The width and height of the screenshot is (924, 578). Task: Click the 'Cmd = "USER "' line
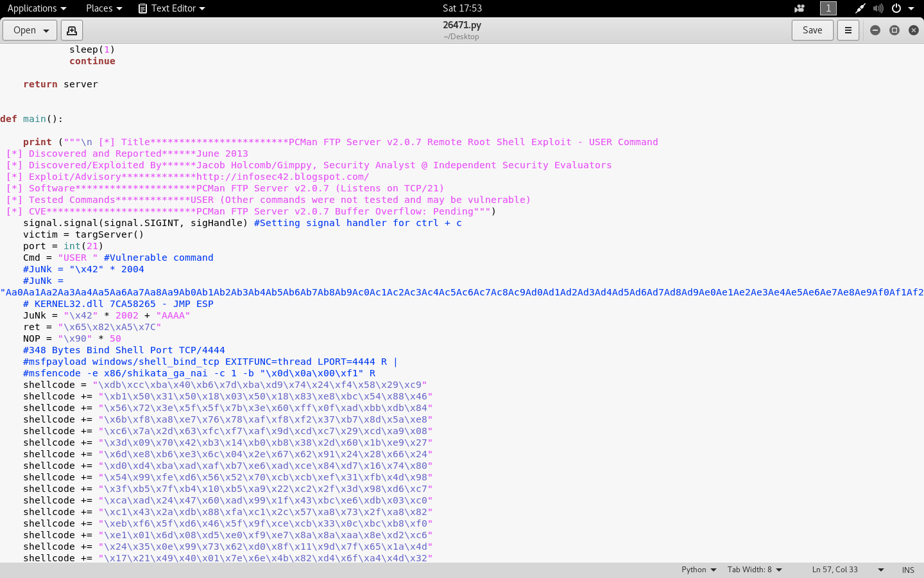(x=118, y=258)
